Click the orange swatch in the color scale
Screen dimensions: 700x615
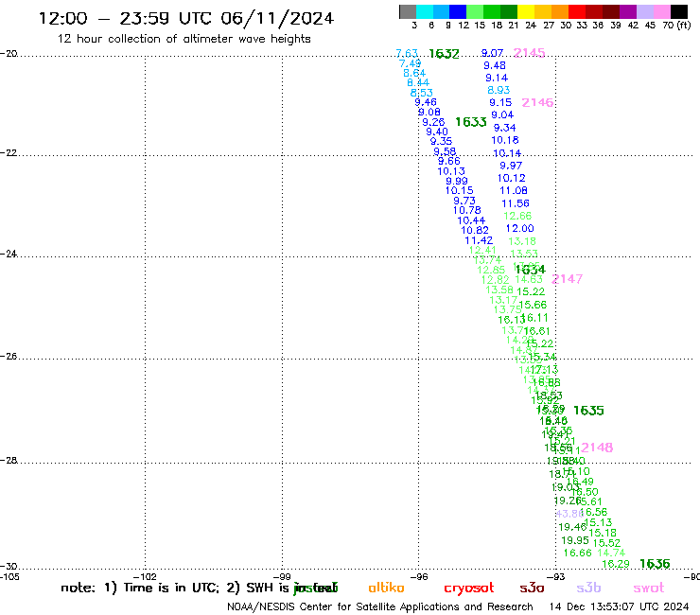(560, 11)
